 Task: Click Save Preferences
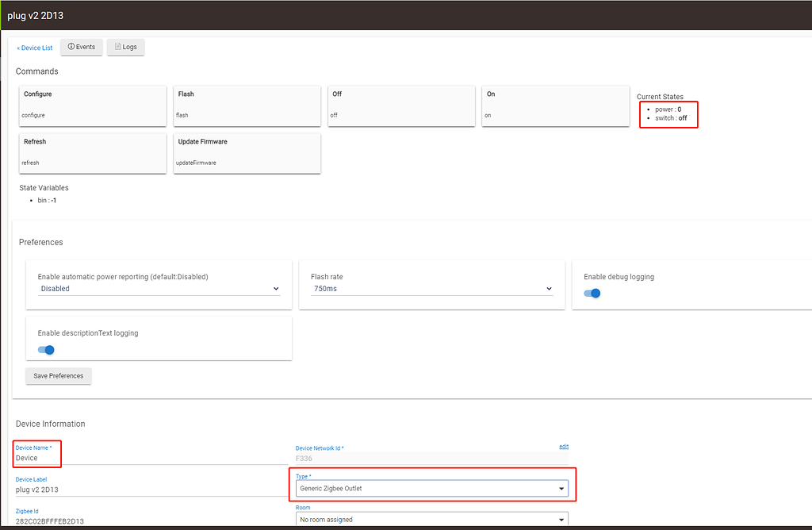tap(58, 375)
